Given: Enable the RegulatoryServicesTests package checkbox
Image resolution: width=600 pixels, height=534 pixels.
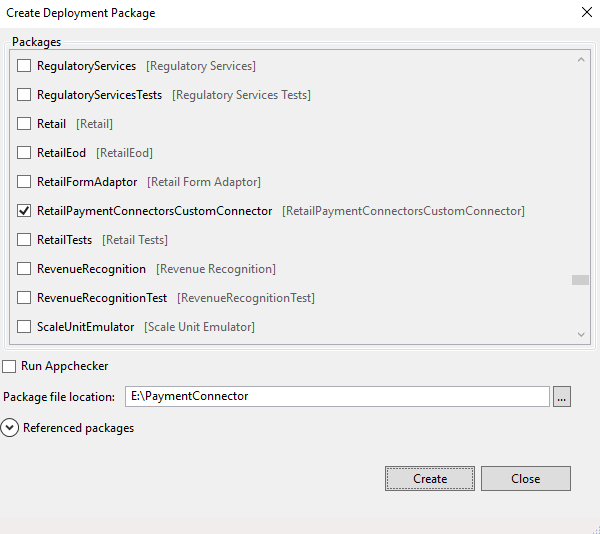Looking at the screenshot, I should 25,95.
